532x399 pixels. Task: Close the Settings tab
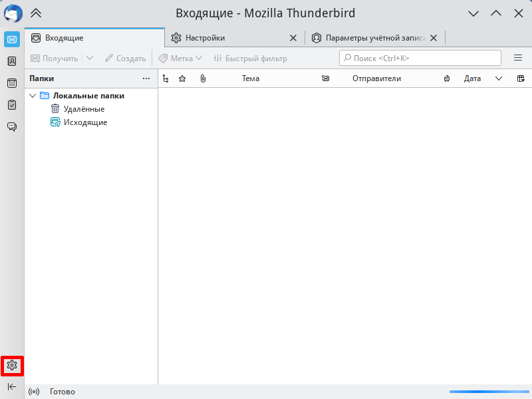293,38
